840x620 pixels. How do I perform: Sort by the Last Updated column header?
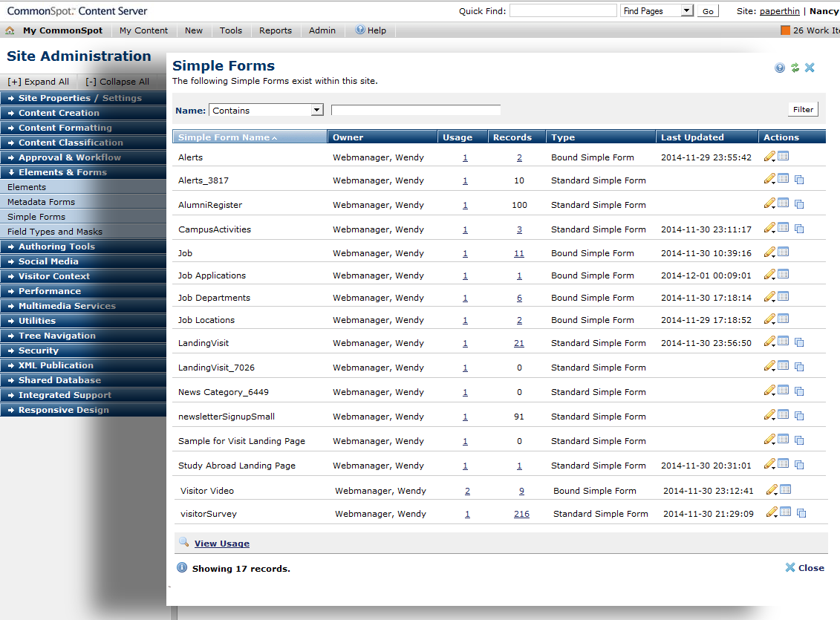[x=706, y=137]
